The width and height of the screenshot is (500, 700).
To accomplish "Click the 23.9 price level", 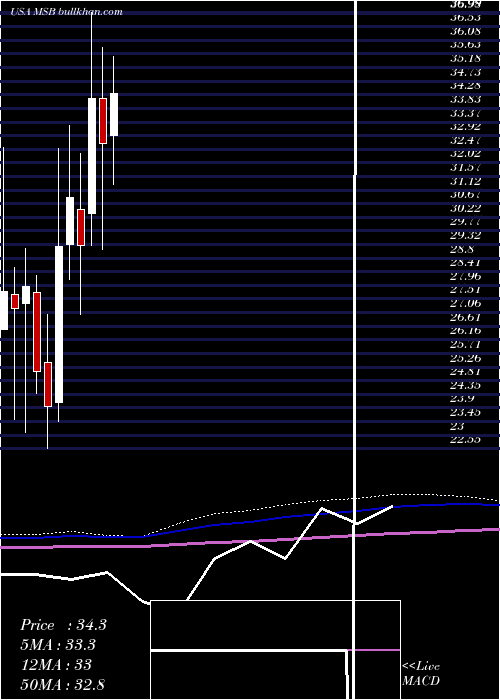I will coord(462,399).
